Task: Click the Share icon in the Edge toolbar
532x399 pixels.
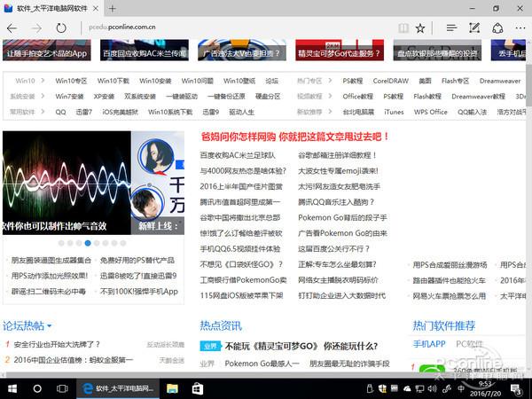Action: click(497, 28)
